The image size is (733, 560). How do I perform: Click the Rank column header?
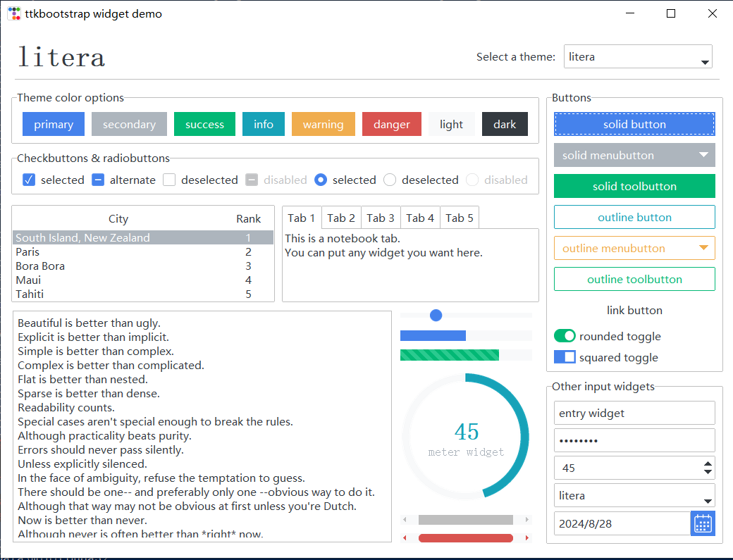pos(248,218)
